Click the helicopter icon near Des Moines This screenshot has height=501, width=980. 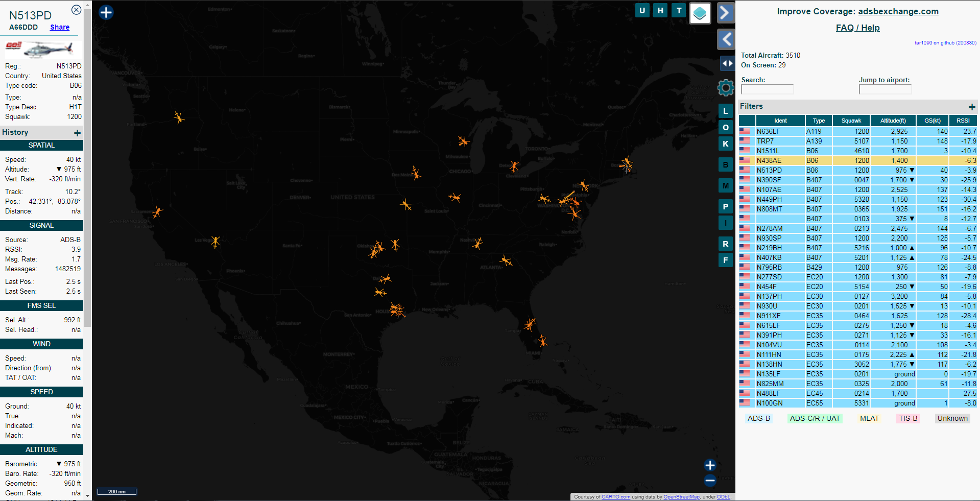(416, 173)
